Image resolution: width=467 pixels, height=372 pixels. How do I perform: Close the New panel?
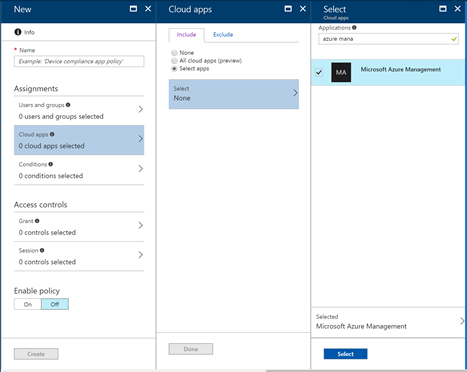click(148, 9)
